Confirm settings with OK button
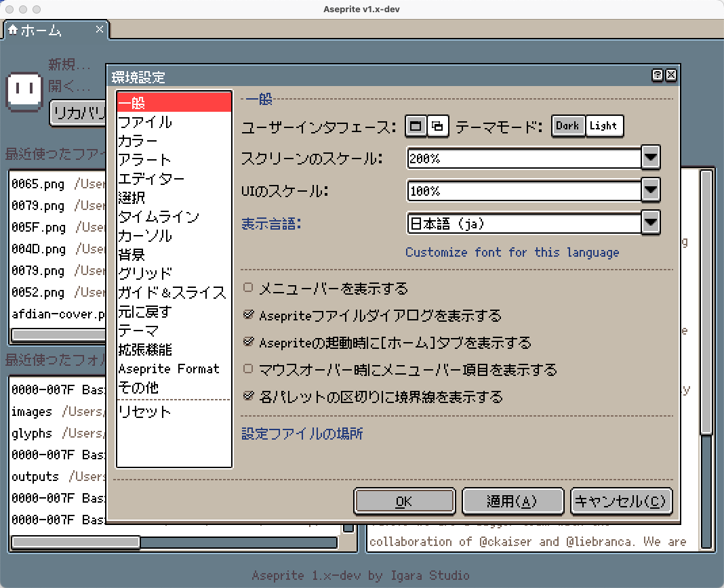 (404, 501)
